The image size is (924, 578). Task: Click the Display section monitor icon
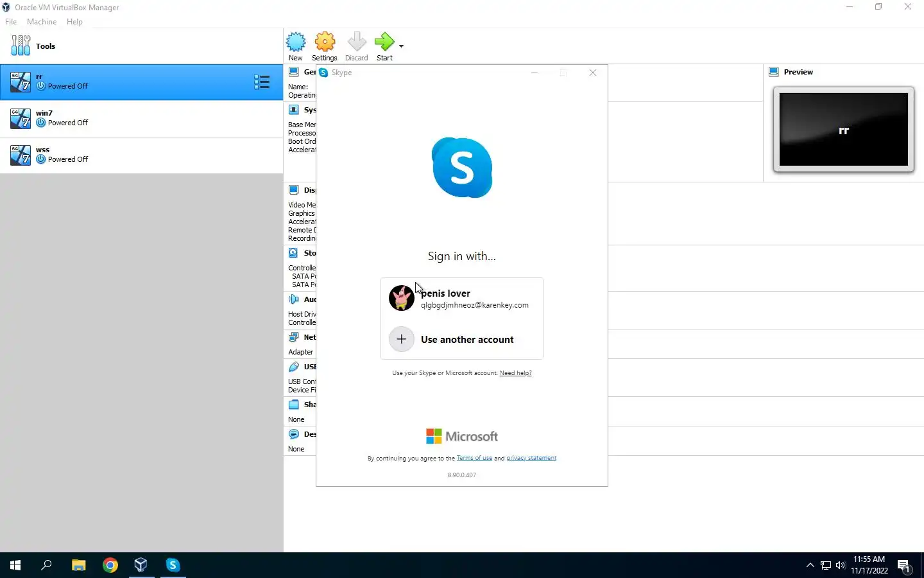point(294,190)
